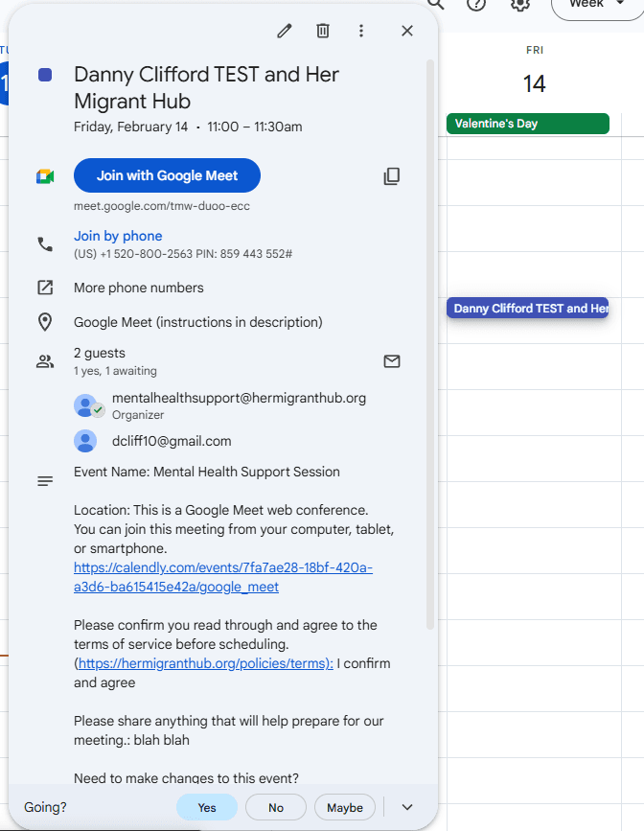Image resolution: width=644 pixels, height=831 pixels.
Task: Click the search magnifier icon
Action: [436, 4]
